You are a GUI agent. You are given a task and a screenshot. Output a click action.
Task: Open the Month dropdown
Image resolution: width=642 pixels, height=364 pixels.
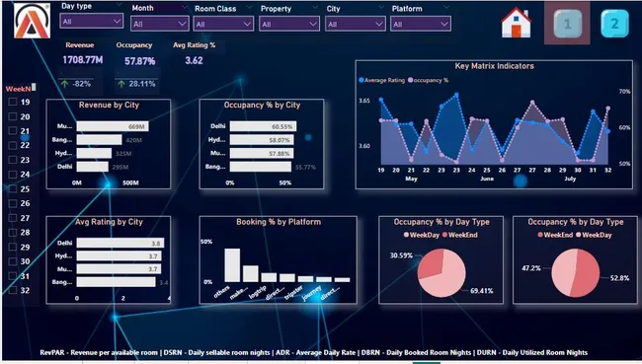coord(160,24)
